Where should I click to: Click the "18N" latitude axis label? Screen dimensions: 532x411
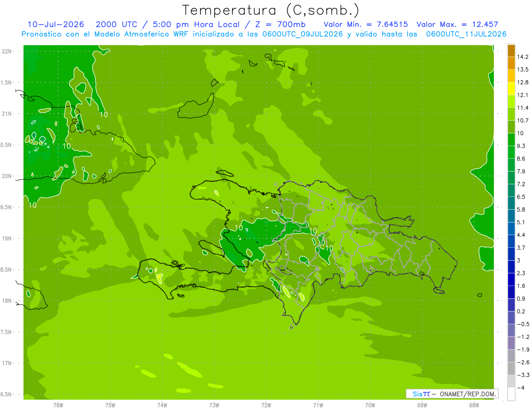pos(7,301)
